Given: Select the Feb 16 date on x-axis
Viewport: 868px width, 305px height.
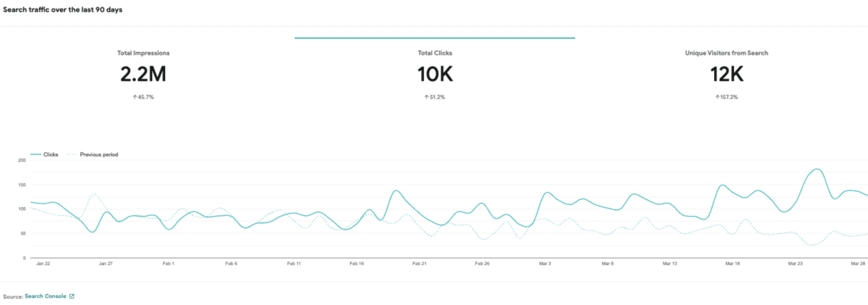Looking at the screenshot, I should pyautogui.click(x=357, y=263).
